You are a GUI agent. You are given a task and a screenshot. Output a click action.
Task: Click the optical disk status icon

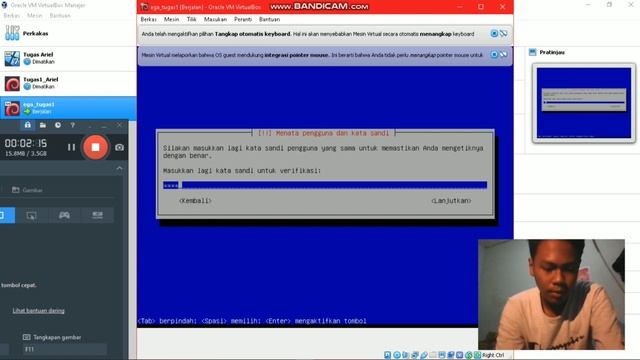[x=397, y=355]
